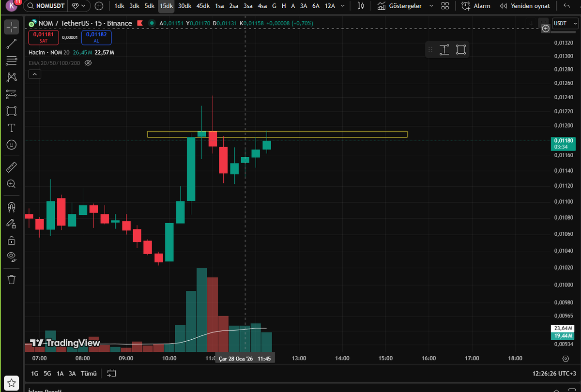
Task: Toggle magnet mode for drawings
Action: (x=12, y=207)
